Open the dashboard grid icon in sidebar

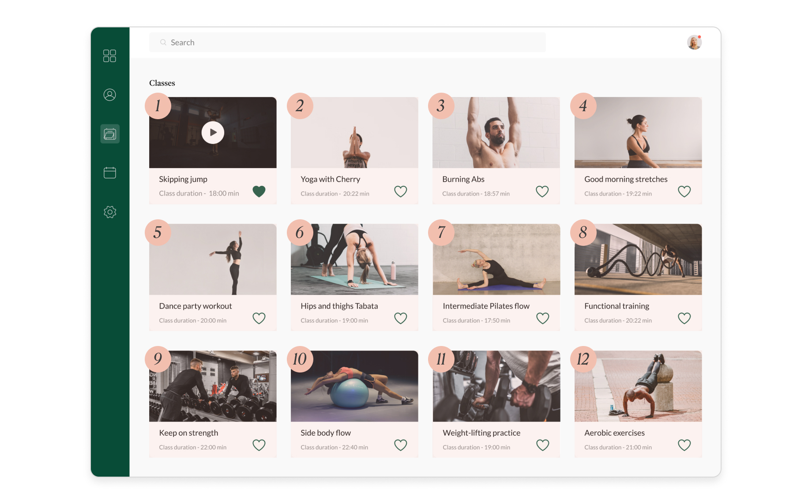click(x=109, y=56)
